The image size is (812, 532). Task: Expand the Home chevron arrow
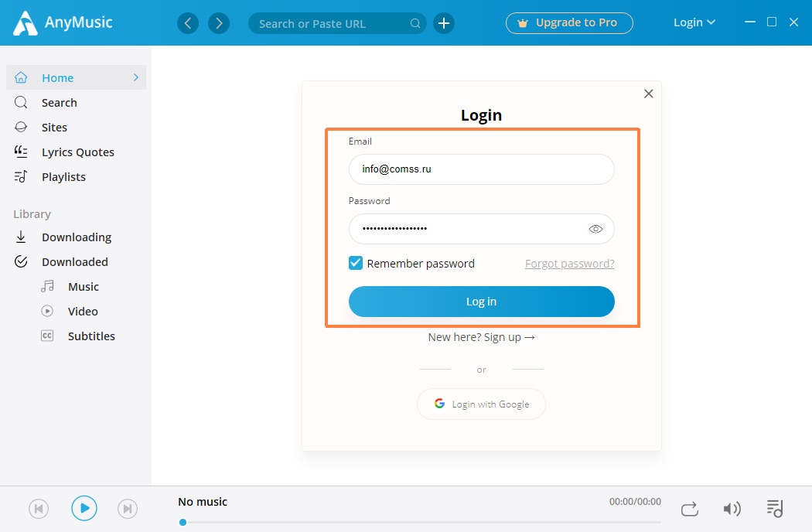(x=135, y=77)
